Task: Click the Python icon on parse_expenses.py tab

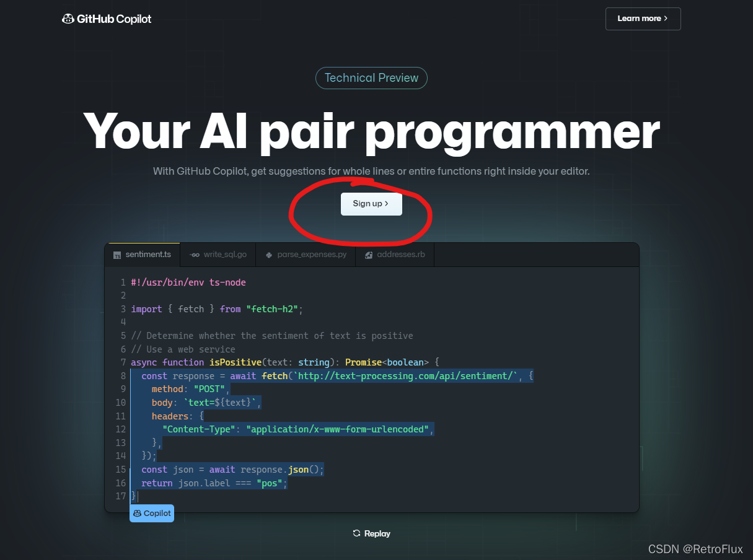Action: point(269,255)
